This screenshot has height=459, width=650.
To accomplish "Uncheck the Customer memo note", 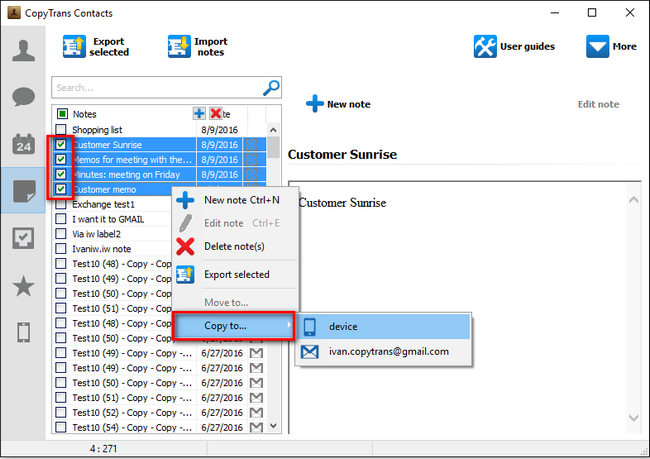I will pyautogui.click(x=61, y=189).
